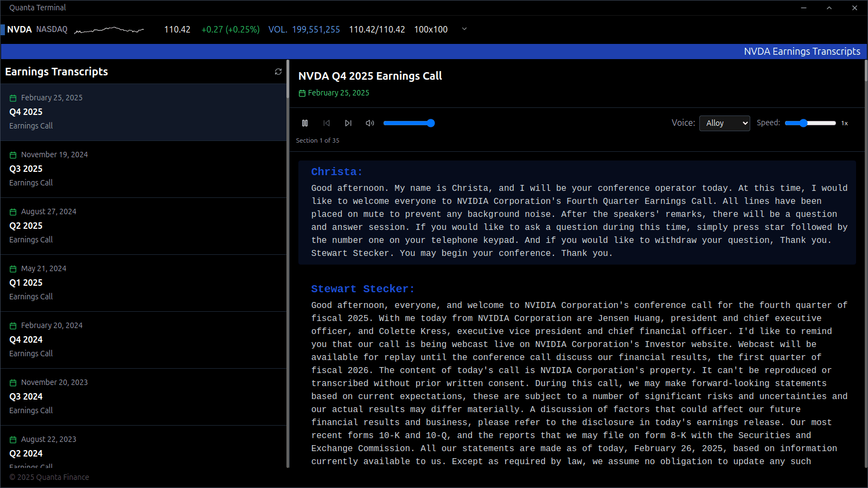This screenshot has width=868, height=488.
Task: Expand the NVDA quote details chevron
Action: point(464,29)
